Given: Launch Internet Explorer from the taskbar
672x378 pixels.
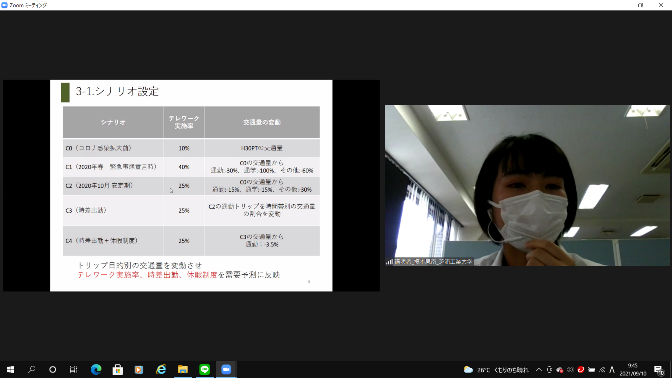Looking at the screenshot, I should pos(161,369).
